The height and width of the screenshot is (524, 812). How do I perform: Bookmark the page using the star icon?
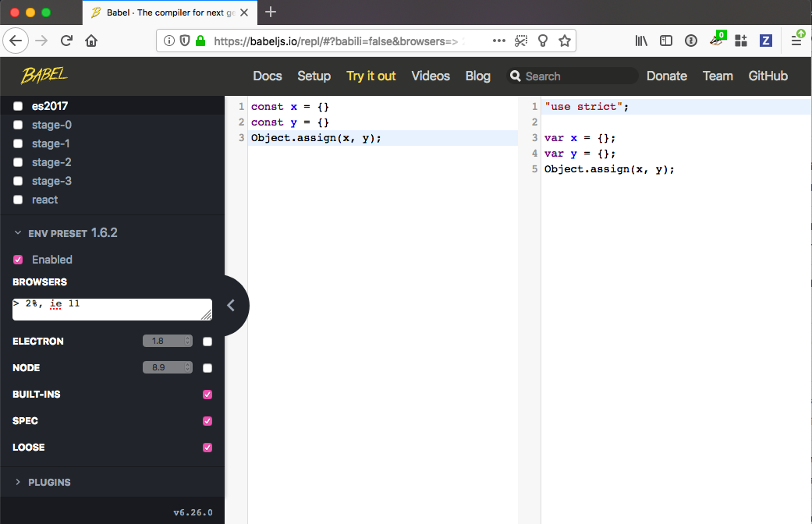click(x=564, y=41)
